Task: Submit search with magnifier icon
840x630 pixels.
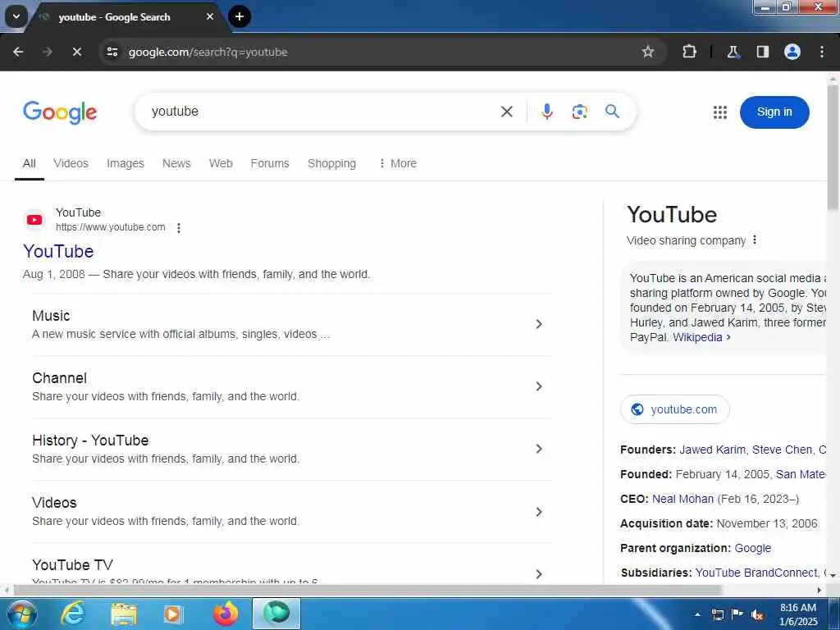Action: [x=612, y=112]
